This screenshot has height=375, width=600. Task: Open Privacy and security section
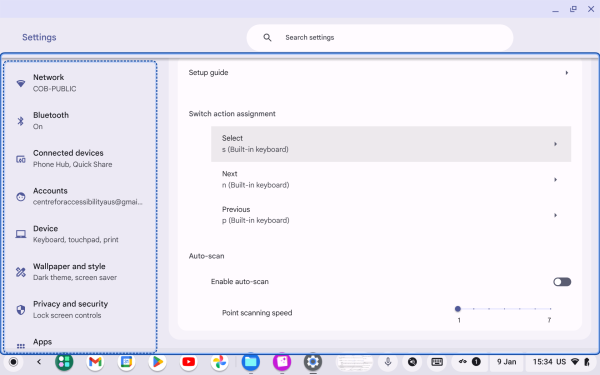tap(80, 310)
